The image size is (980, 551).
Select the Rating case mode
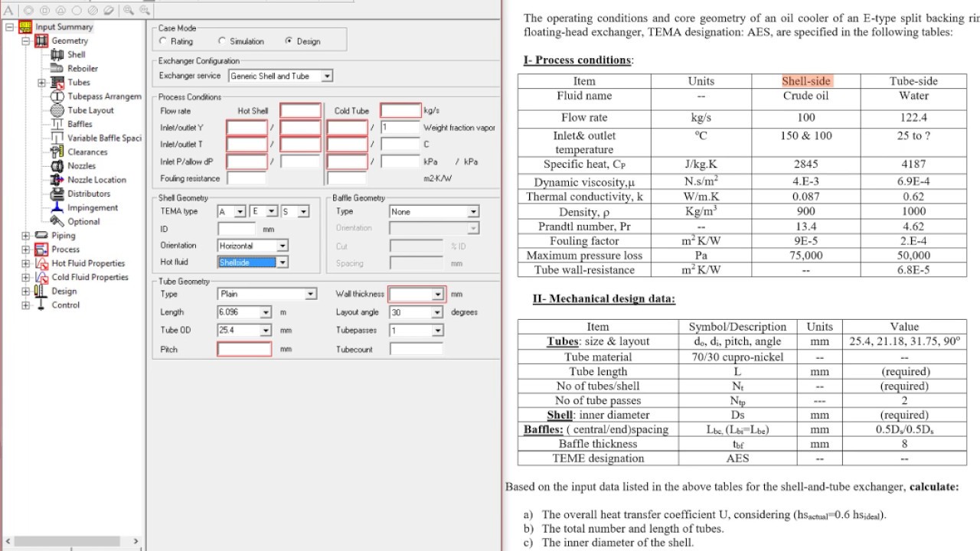click(x=163, y=41)
